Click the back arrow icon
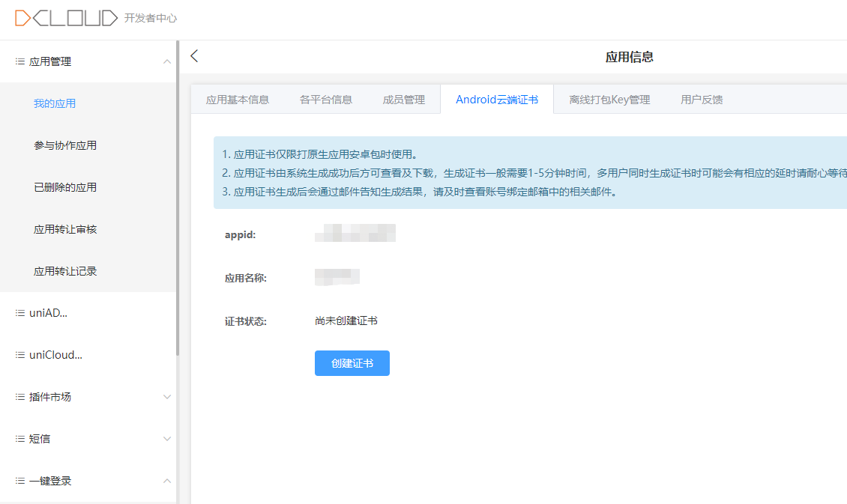 coord(195,56)
